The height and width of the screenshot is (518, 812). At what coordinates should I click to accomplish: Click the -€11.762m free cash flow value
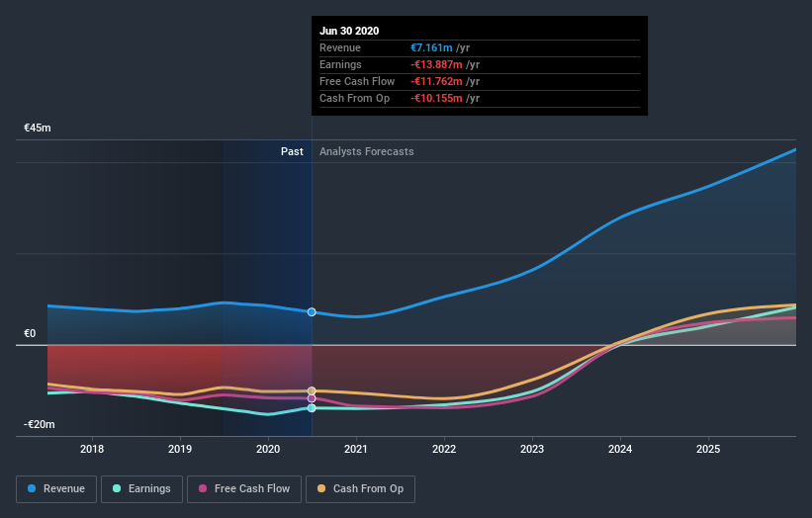(436, 81)
